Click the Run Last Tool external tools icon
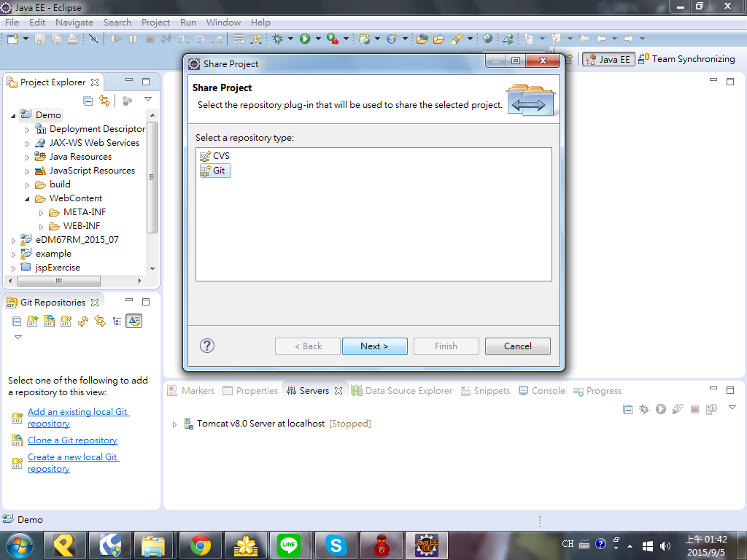Screen dimensions: 747x560 tap(333, 39)
